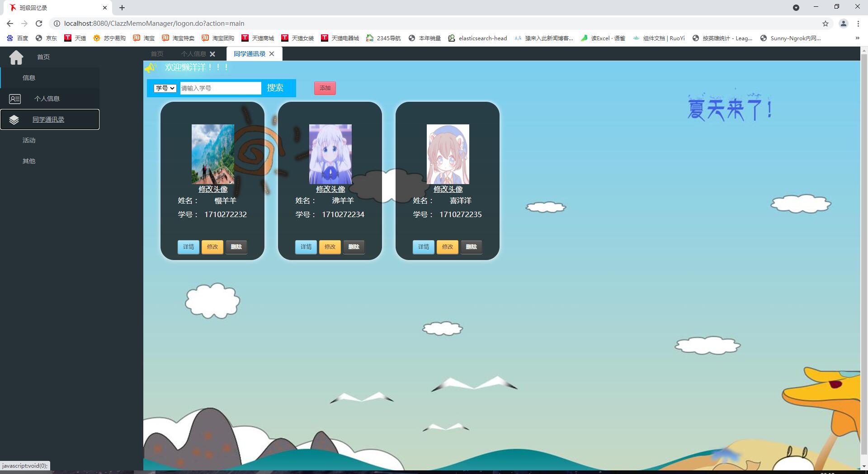
Task: Click student number 1710272232
Action: 226,215
